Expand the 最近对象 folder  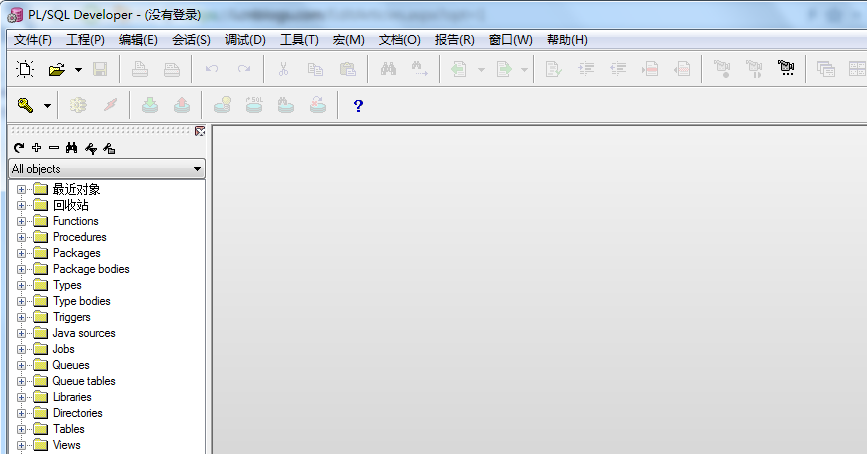pos(21,190)
